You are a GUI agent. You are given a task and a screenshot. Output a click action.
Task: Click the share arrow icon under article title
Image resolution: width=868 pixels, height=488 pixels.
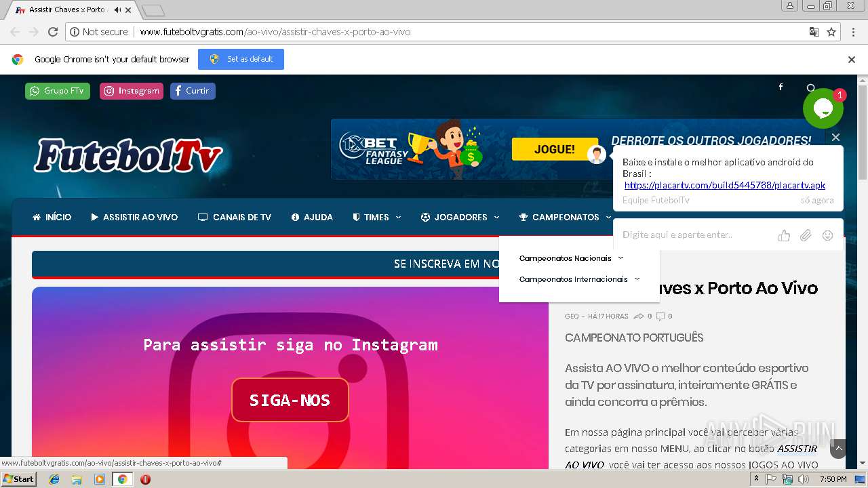pos(639,316)
